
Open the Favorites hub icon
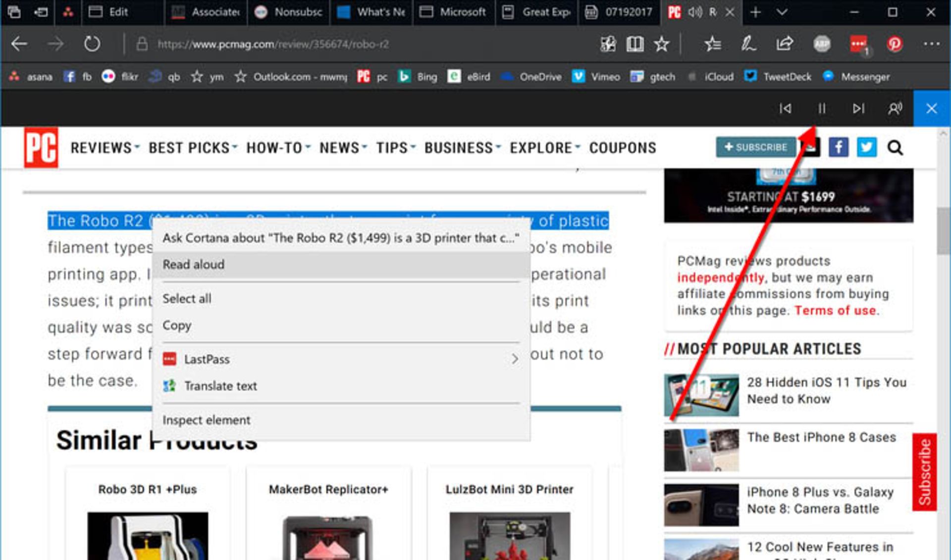coord(713,44)
